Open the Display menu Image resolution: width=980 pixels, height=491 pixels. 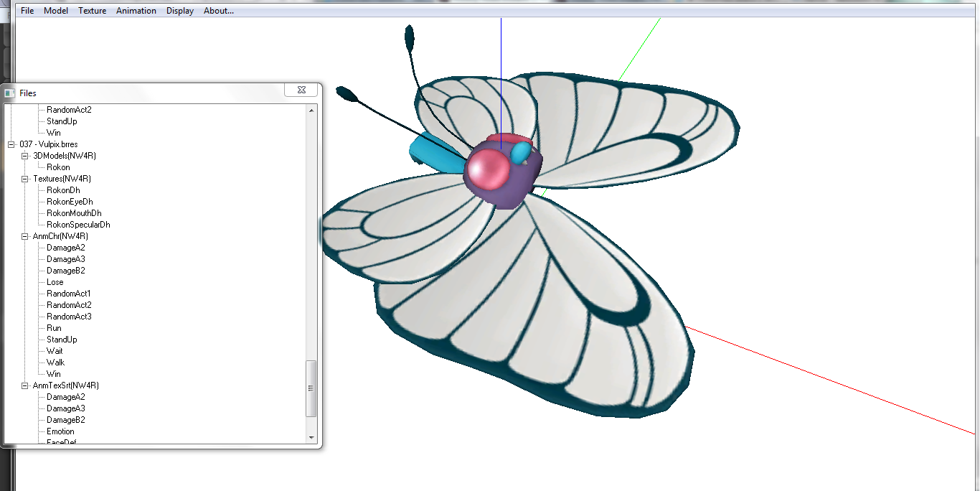click(180, 11)
